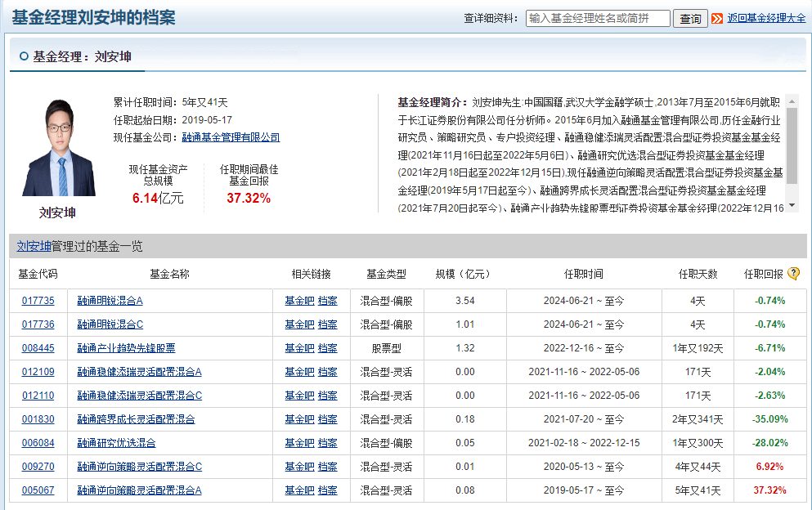
Task: Click the 查询 search button
Action: point(690,19)
